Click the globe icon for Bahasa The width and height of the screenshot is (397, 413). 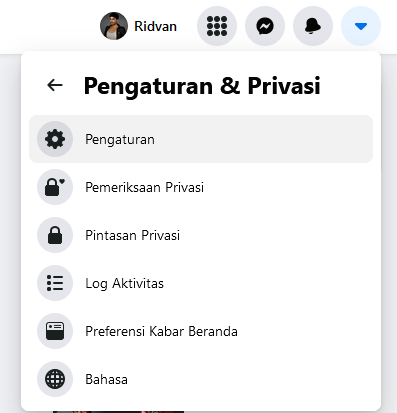(x=55, y=379)
